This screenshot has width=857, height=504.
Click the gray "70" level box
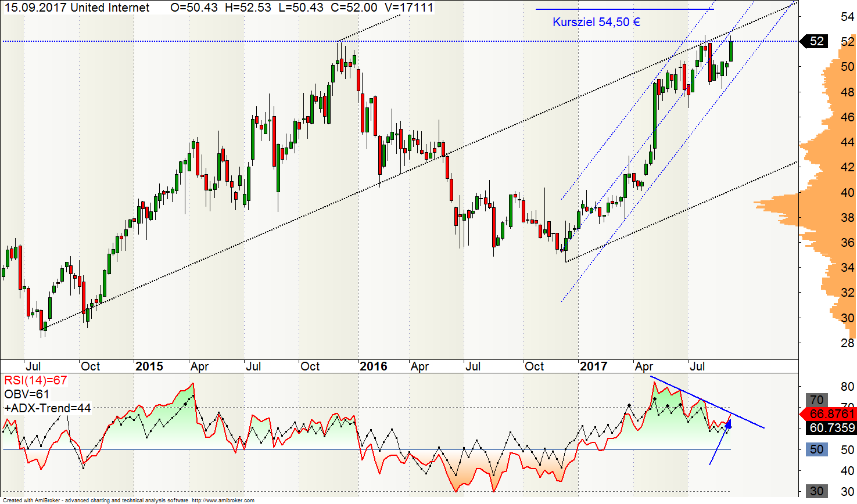click(817, 399)
